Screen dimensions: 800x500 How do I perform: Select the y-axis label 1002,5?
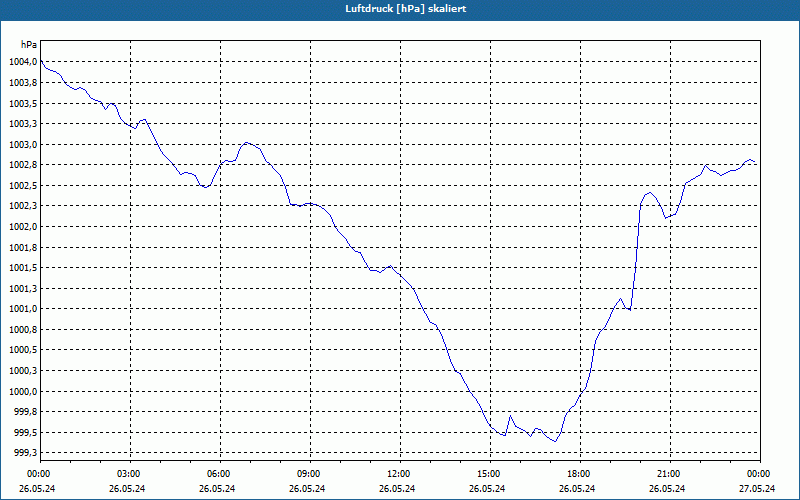[x=23, y=186]
